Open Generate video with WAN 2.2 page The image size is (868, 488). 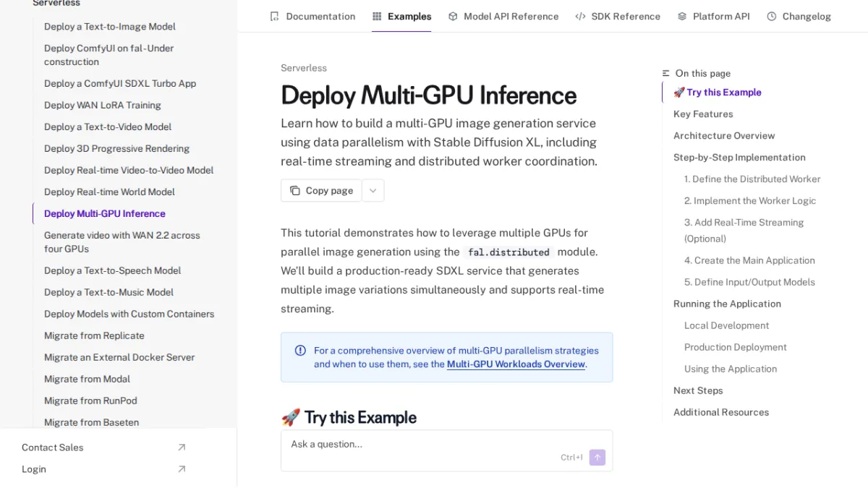point(122,242)
